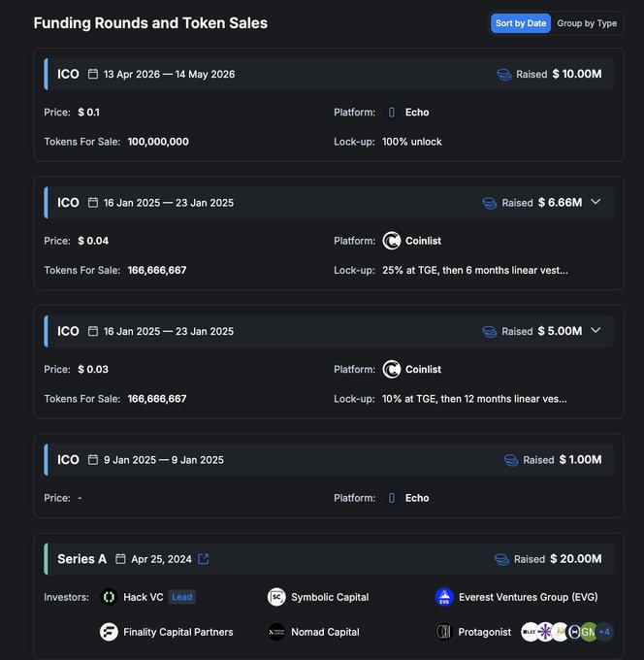Viewport: 644px width, 660px height.
Task: Switch to Group by Type view
Action: [x=587, y=23]
